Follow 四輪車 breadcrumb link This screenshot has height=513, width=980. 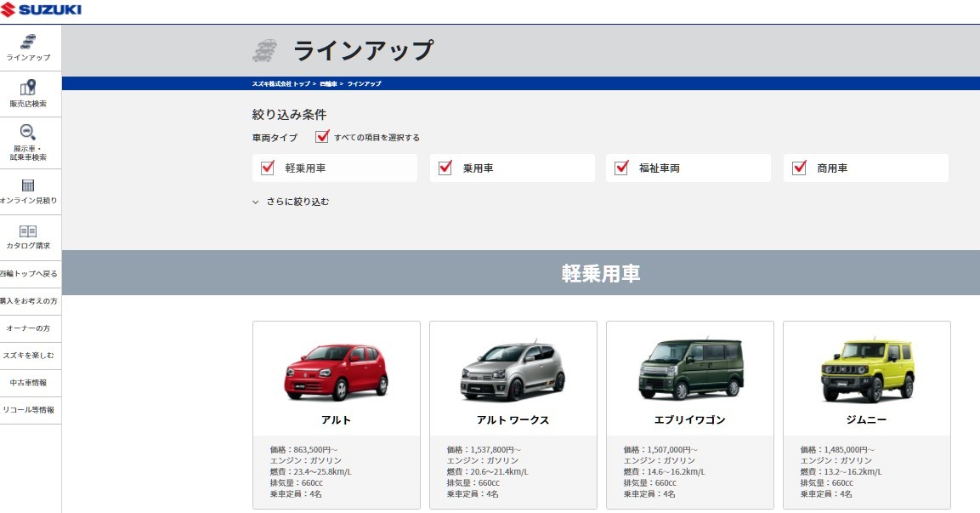point(328,84)
